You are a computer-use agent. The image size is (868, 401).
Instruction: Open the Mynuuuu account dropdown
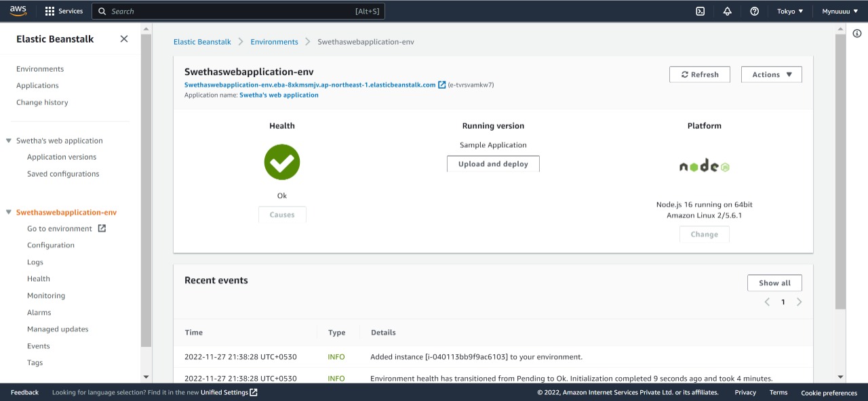point(840,11)
